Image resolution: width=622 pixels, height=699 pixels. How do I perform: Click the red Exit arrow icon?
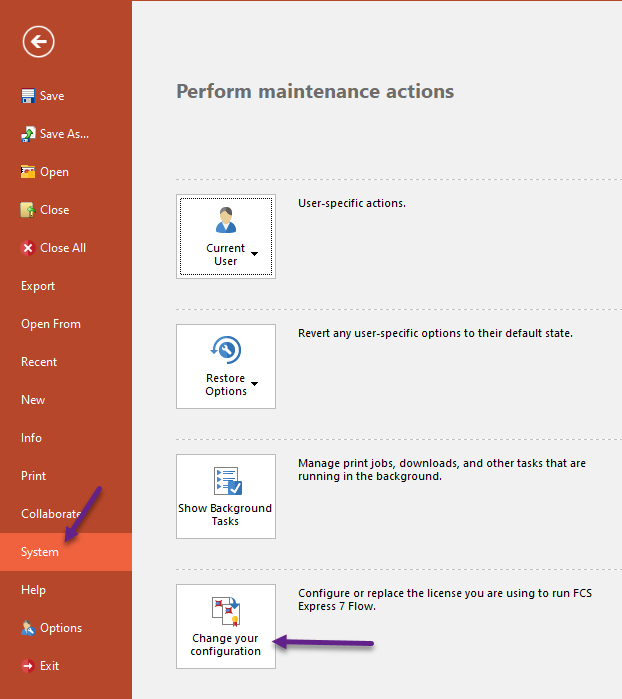28,666
